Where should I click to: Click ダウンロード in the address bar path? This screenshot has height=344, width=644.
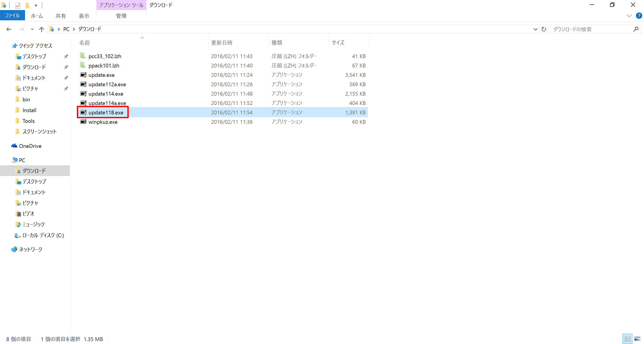point(90,29)
